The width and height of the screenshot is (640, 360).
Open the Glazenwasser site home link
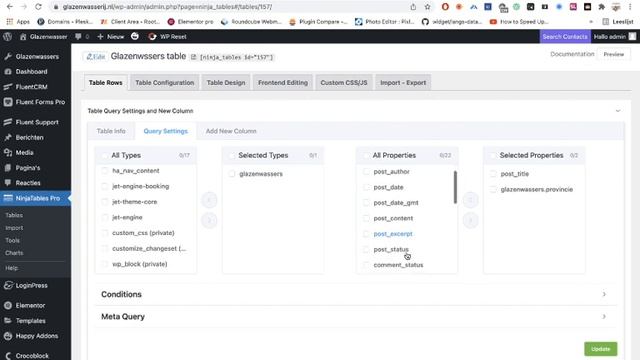click(43, 36)
